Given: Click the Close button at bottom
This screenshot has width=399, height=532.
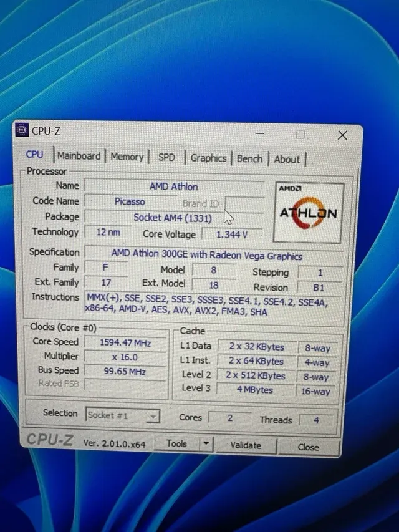Looking at the screenshot, I should click(309, 447).
